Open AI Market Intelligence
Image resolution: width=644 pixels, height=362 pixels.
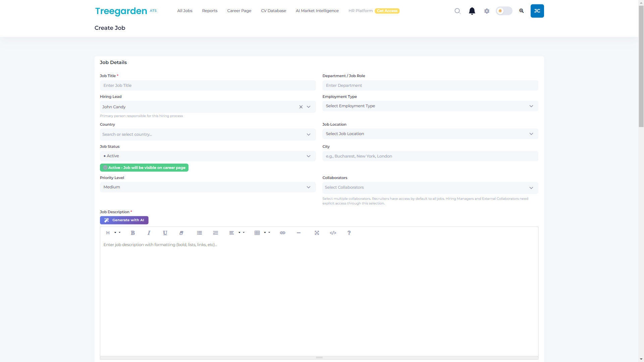[317, 11]
